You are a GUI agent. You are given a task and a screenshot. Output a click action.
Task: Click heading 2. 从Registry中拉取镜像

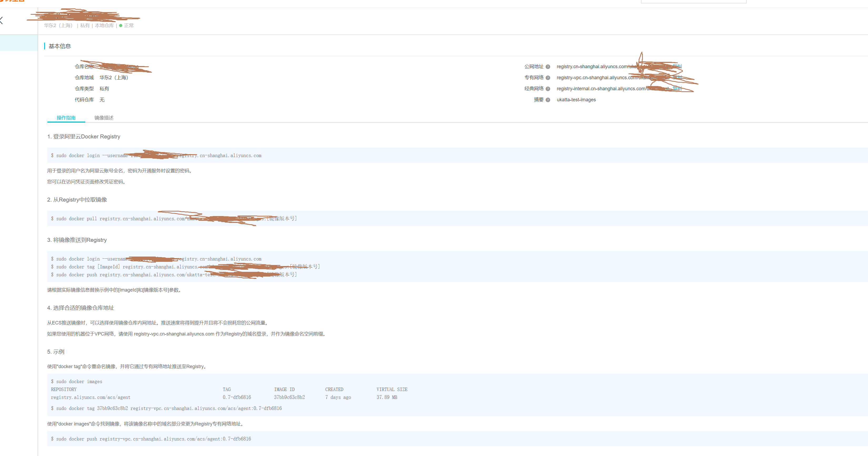pos(77,199)
